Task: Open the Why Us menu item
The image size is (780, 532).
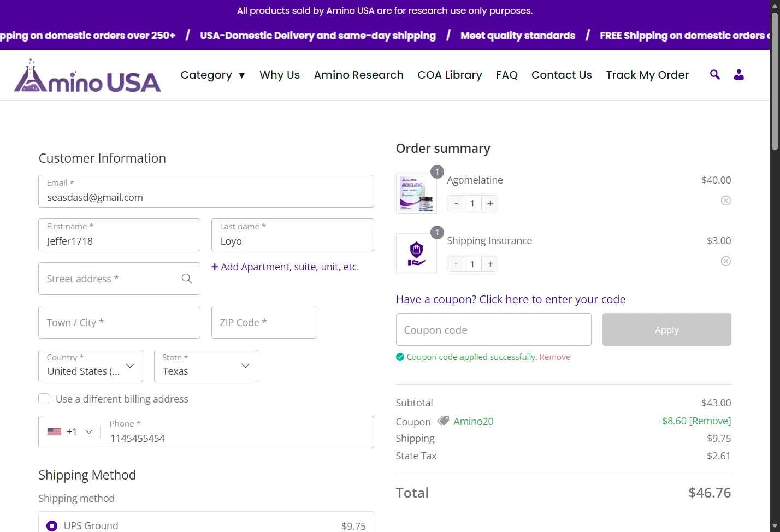Action: tap(280, 75)
